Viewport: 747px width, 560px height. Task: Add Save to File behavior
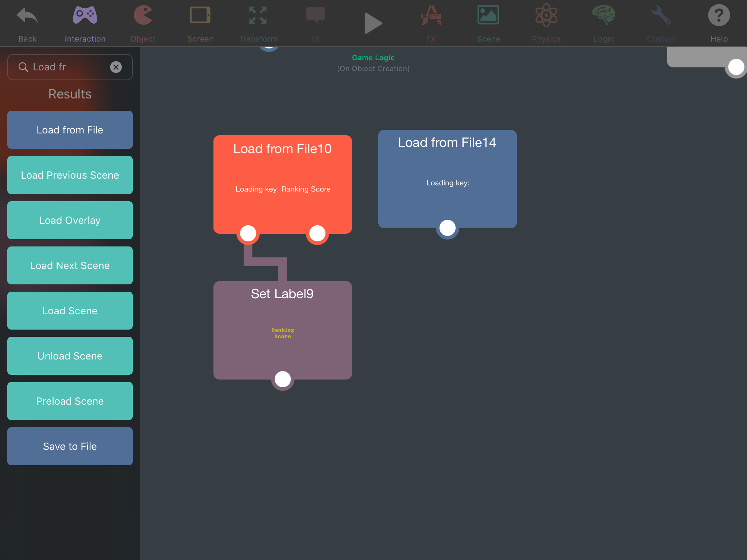[x=70, y=446]
